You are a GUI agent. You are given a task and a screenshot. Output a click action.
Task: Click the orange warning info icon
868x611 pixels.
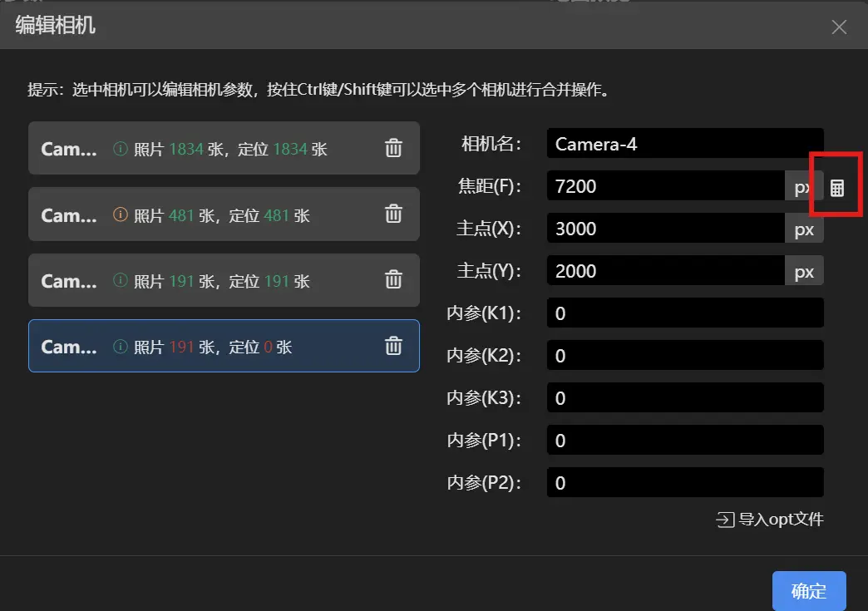click(121, 215)
